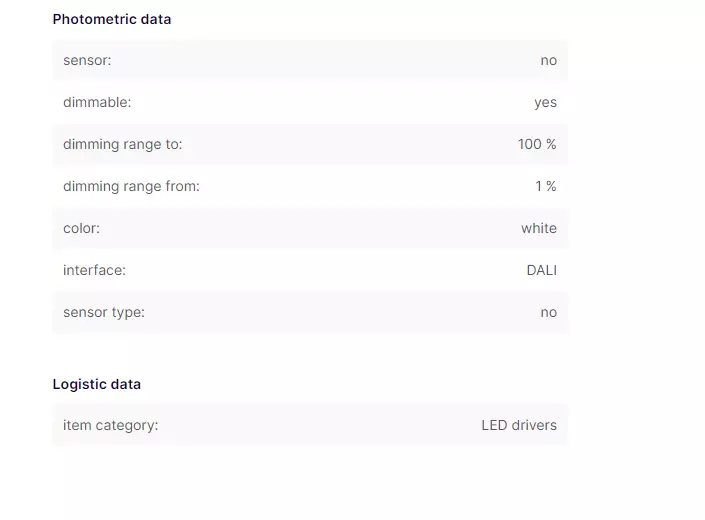The width and height of the screenshot is (705, 520).
Task: Click the sensor type value 'no'
Action: tap(549, 312)
